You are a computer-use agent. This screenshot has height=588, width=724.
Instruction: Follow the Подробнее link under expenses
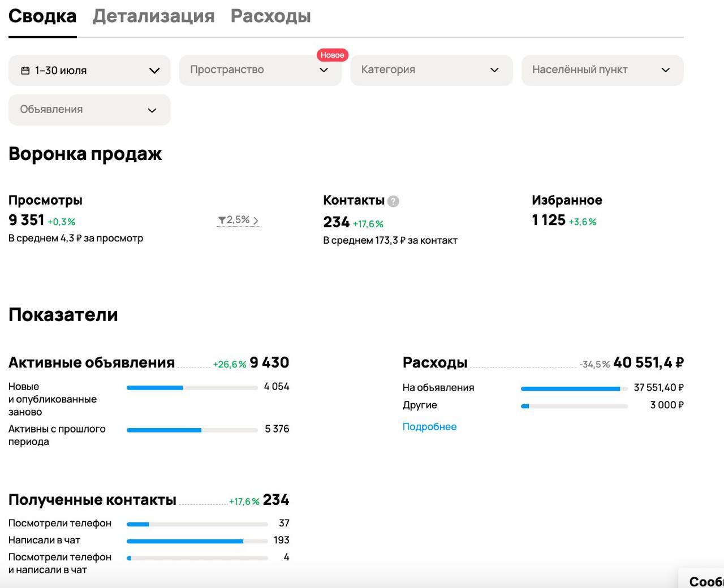(x=429, y=427)
